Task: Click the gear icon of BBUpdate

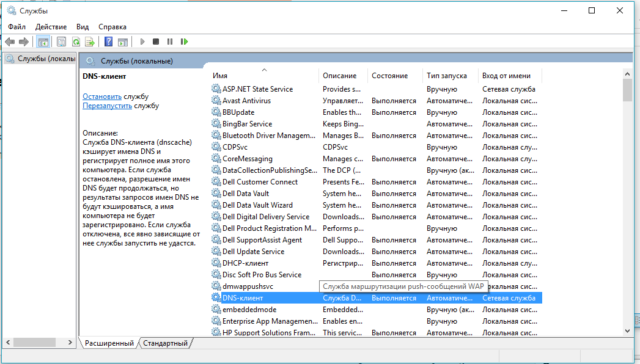Action: click(216, 112)
